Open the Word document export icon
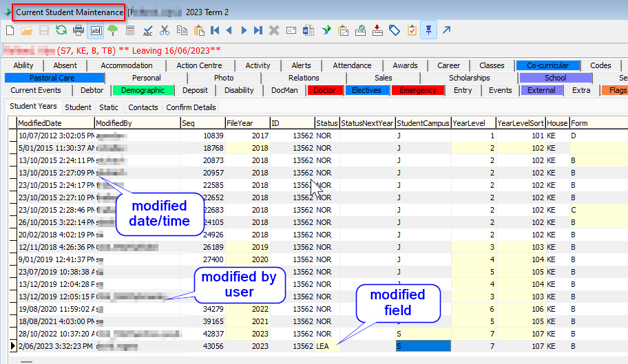The height and width of the screenshot is (364, 628). [308, 30]
